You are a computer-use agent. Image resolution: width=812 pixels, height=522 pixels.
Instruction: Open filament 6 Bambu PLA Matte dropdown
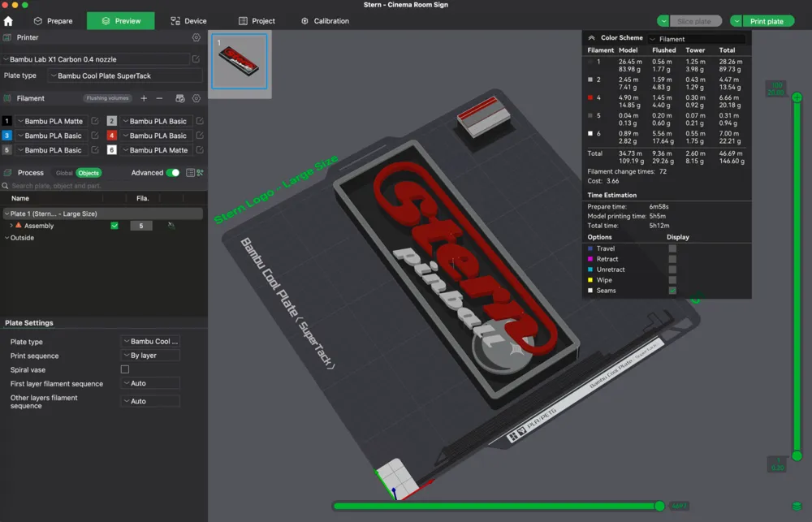pos(156,150)
